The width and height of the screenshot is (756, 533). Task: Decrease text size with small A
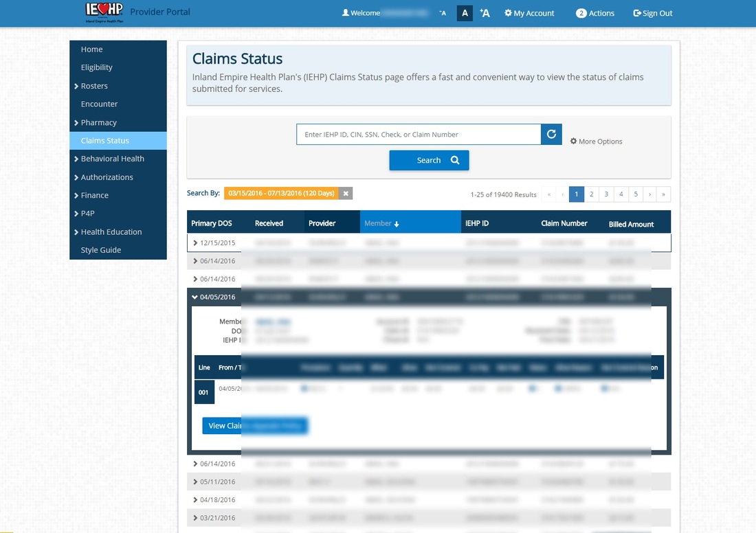tap(443, 13)
